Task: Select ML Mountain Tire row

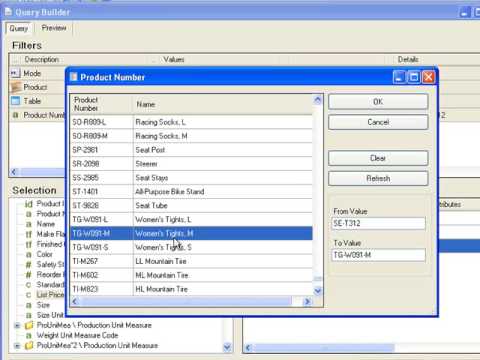Action: [191, 275]
